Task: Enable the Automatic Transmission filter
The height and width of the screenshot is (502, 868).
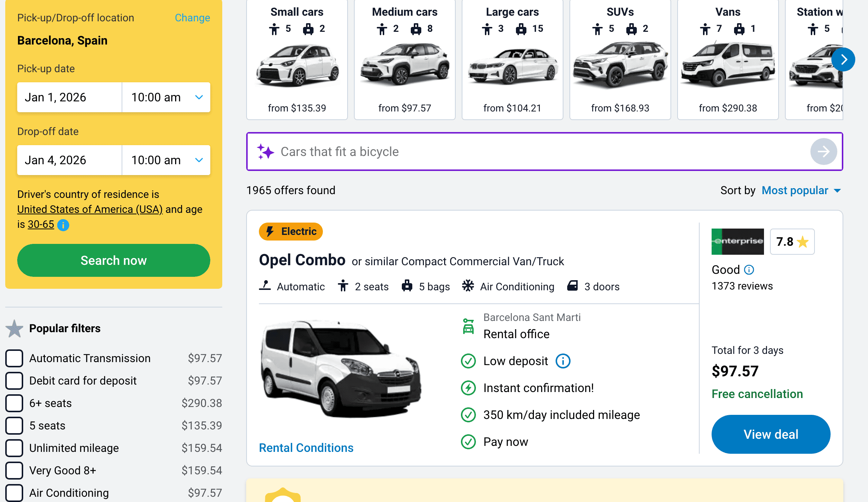Action: click(14, 358)
